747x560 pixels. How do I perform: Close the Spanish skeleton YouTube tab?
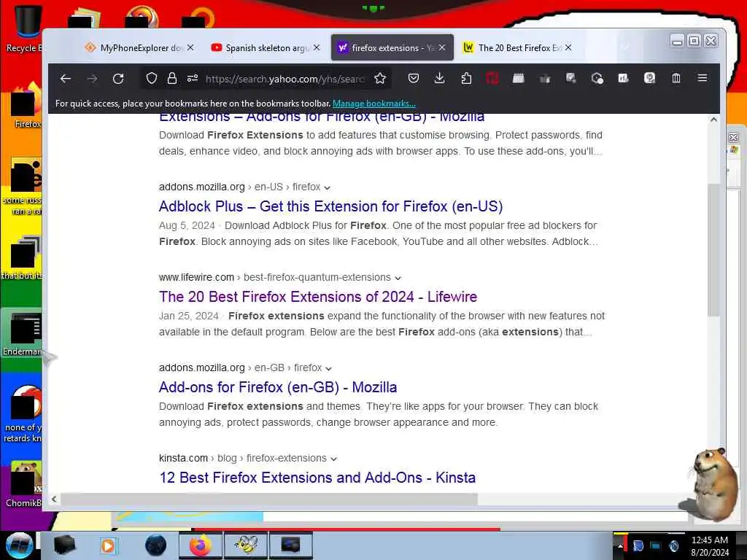tap(317, 47)
